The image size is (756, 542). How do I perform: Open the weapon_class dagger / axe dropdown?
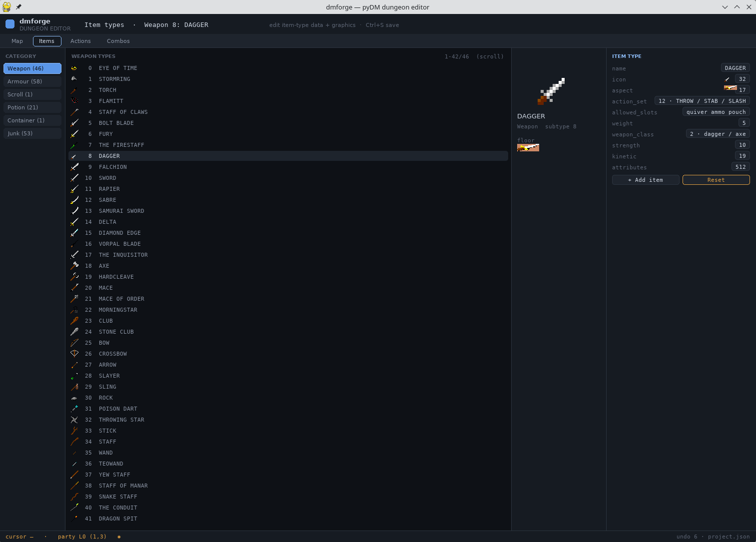pos(718,134)
